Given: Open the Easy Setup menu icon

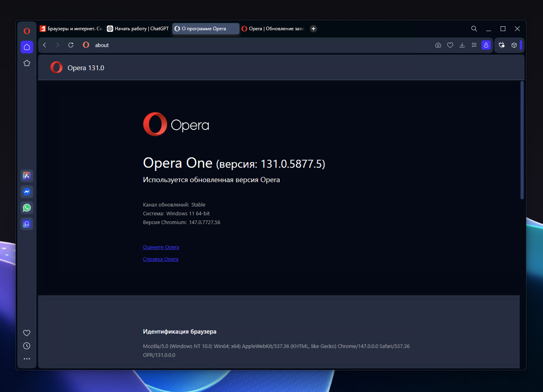Looking at the screenshot, I should click(474, 45).
